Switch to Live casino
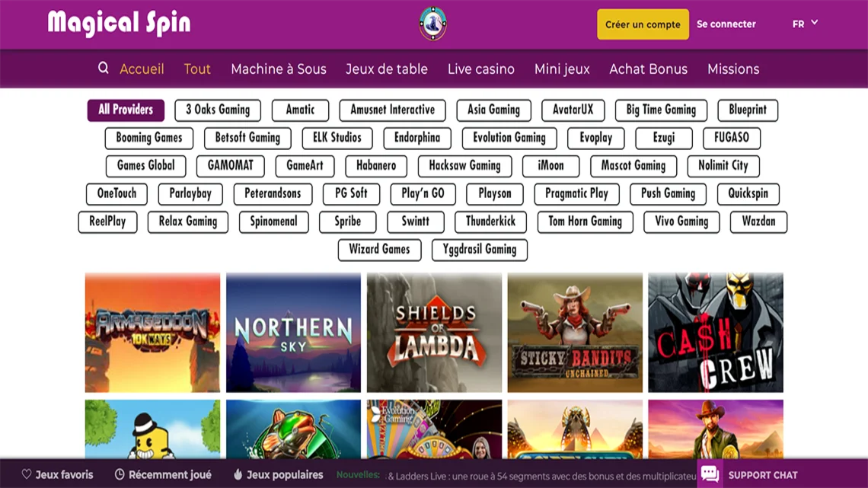The image size is (868, 488). [481, 69]
